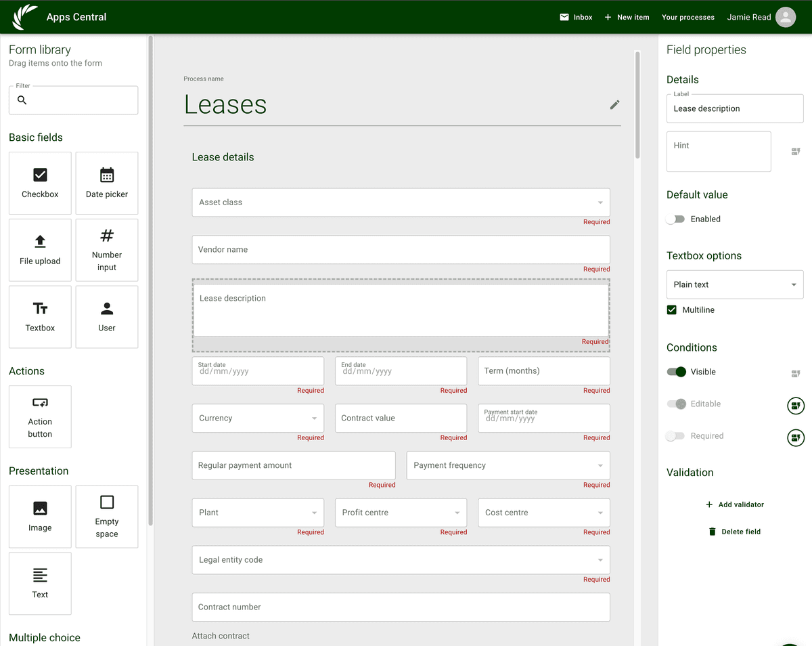Open the formula editor next to the Hint field
This screenshot has width=812, height=646.
[795, 151]
